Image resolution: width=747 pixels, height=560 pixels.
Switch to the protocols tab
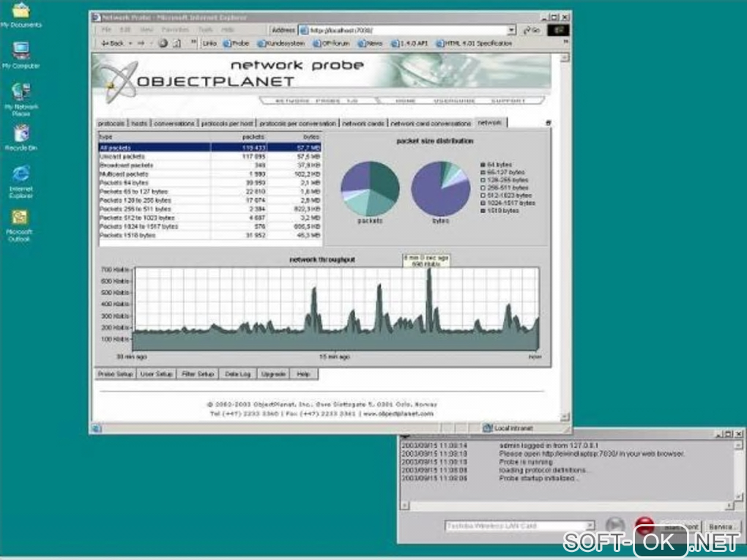pyautogui.click(x=111, y=123)
